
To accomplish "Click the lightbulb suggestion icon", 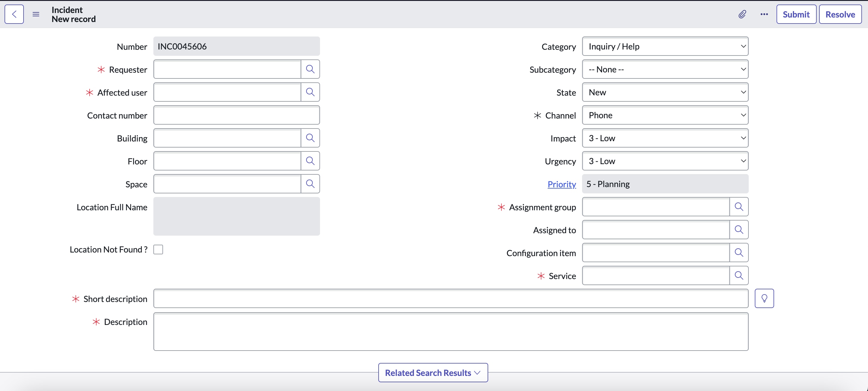I will tap(764, 298).
